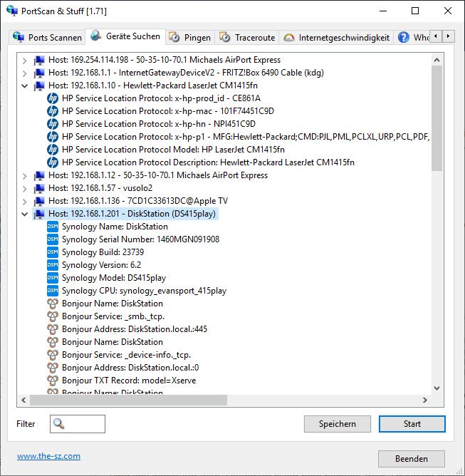The width and height of the screenshot is (465, 476).
Task: Click the DSM icon next to Synology CPU
Action: [53, 291]
